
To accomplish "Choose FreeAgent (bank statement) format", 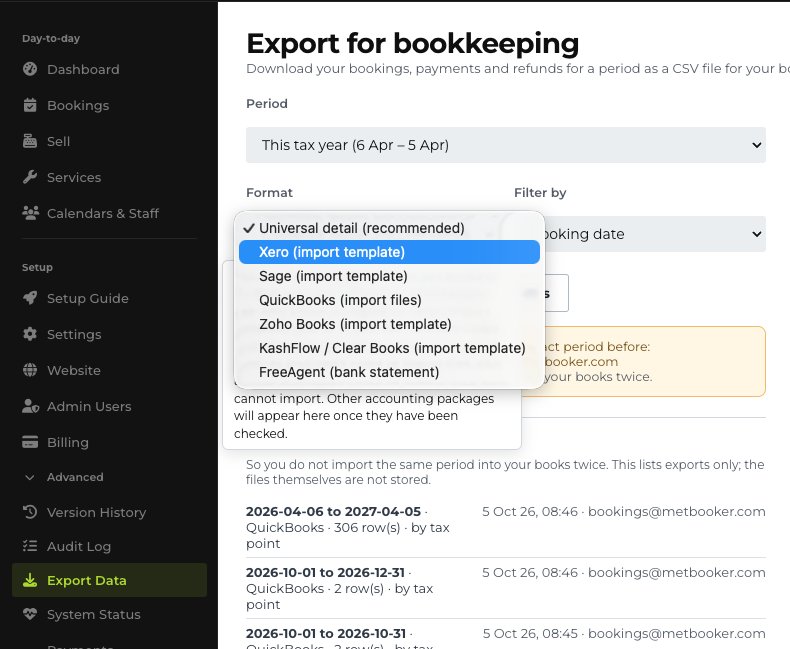I will [389, 372].
